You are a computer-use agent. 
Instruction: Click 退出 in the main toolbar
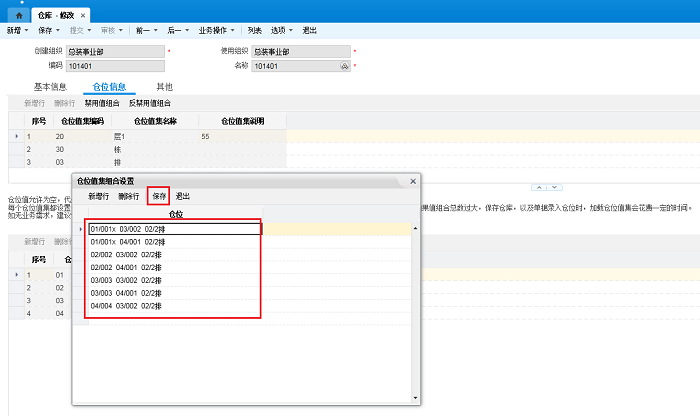pyautogui.click(x=309, y=30)
